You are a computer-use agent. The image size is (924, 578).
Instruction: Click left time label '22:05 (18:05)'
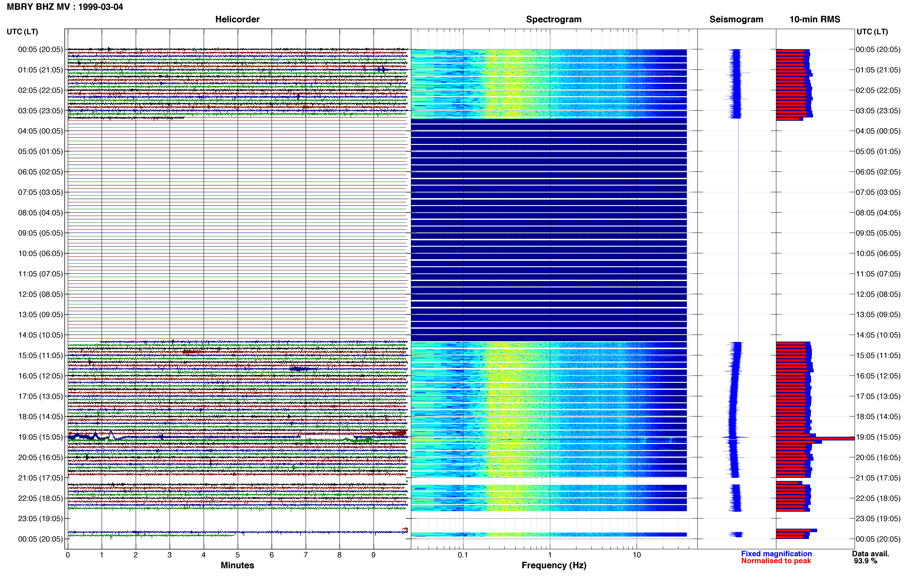click(x=41, y=498)
